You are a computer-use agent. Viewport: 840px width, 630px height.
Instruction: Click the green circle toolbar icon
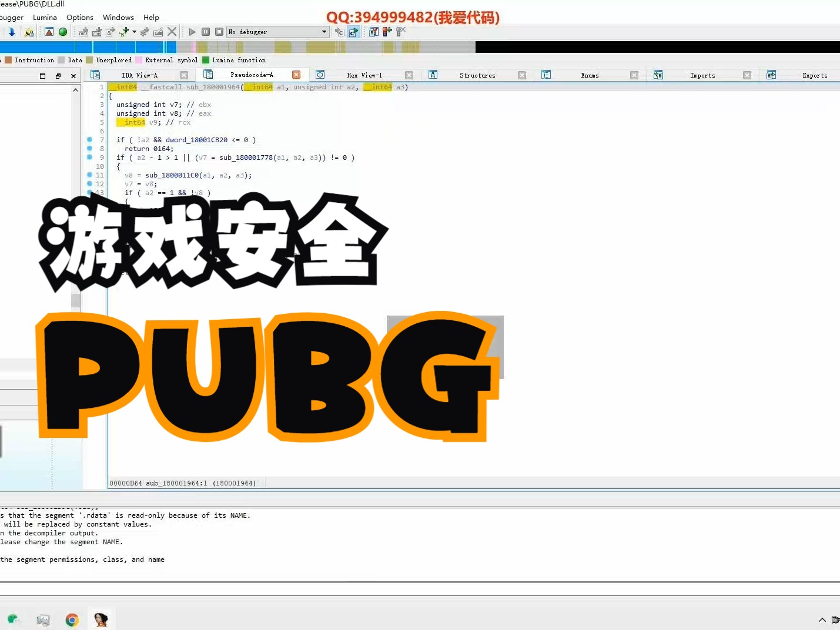[x=62, y=32]
